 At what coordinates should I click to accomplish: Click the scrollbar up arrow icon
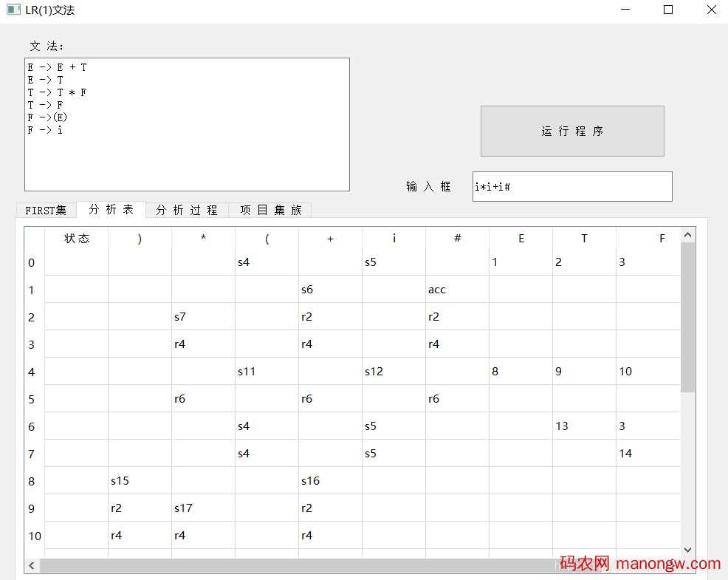(x=687, y=233)
